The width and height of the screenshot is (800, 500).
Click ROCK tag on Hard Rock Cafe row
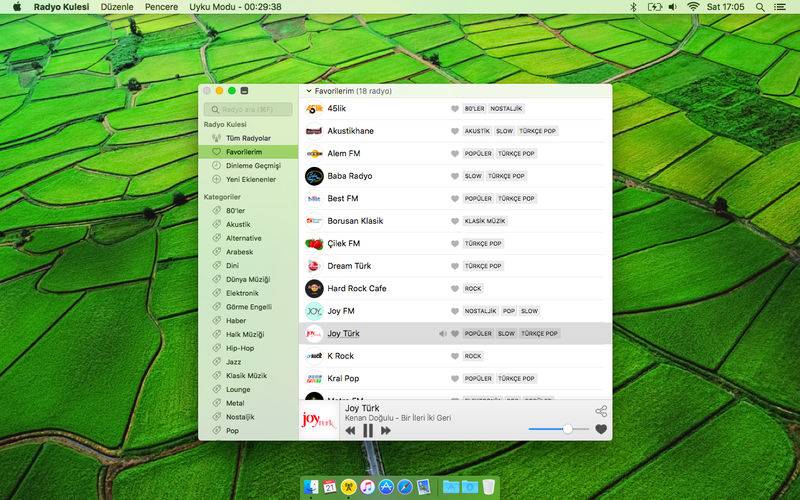tap(473, 289)
